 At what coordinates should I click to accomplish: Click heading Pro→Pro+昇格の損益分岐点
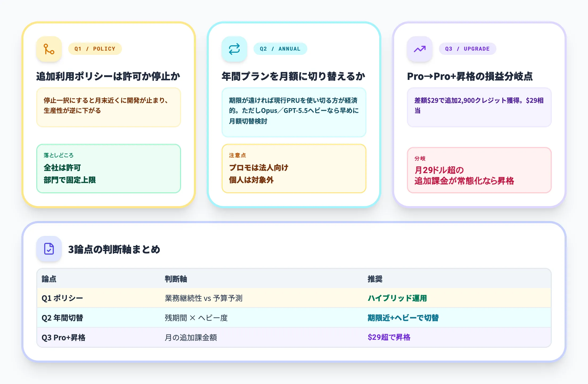(470, 76)
